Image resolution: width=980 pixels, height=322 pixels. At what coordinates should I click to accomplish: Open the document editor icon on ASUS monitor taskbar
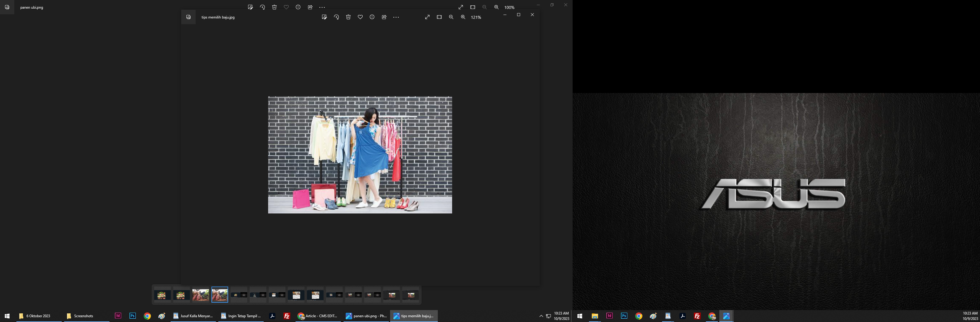[x=668, y=316]
